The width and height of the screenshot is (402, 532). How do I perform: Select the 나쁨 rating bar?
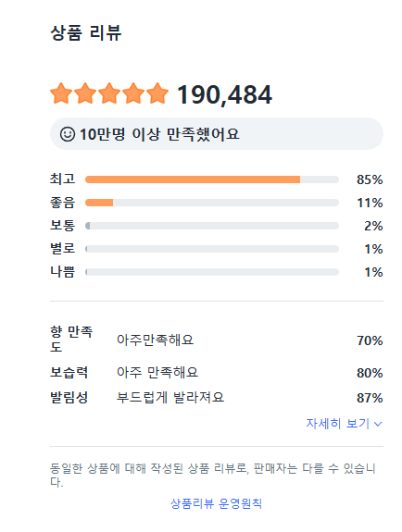coord(212,272)
